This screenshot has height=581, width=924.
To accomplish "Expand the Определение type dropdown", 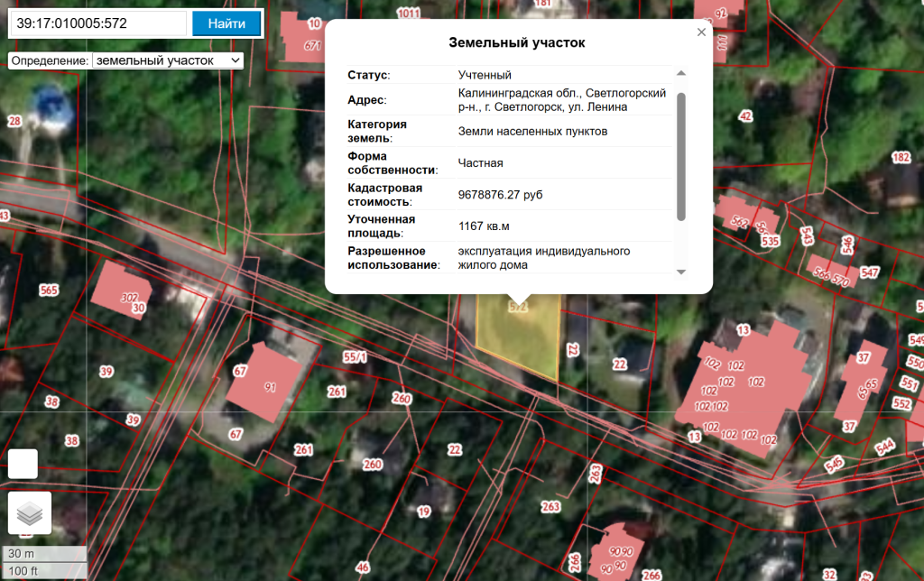I will pyautogui.click(x=168, y=60).
